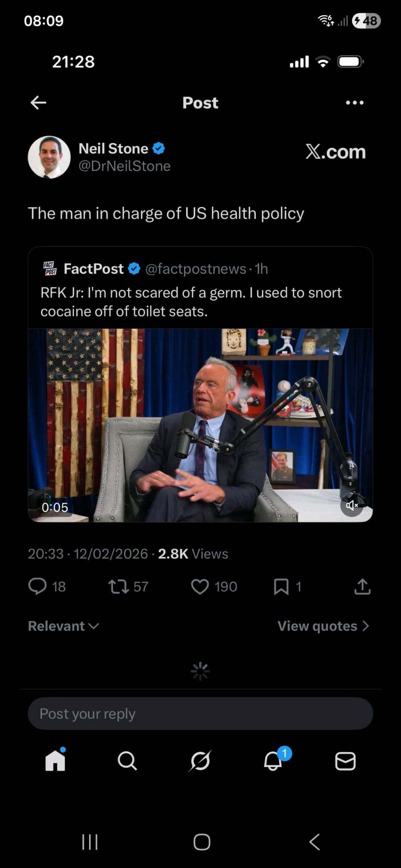Tap the reply speech bubble icon
401x868 pixels.
[x=37, y=587]
